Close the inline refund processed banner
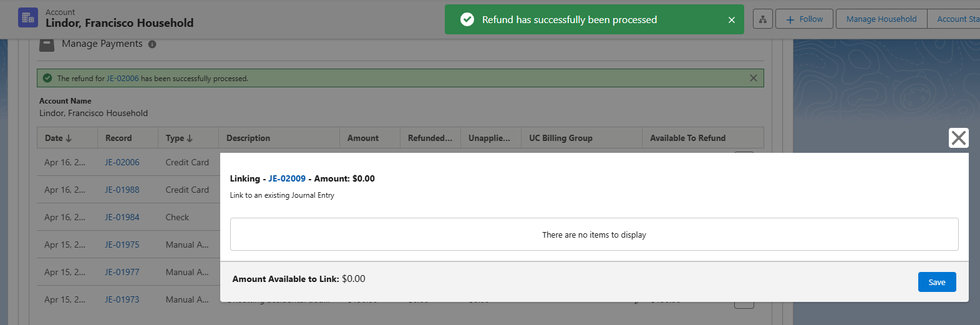980x325 pixels. coord(753,78)
